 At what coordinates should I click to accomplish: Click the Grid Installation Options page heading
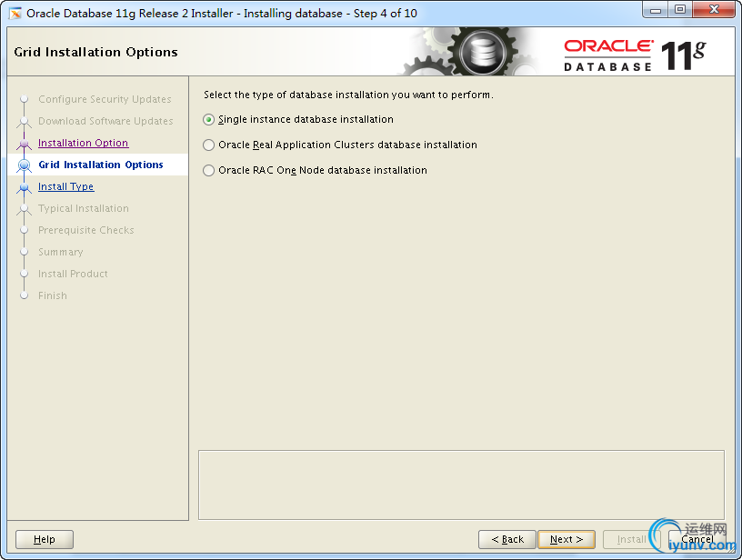click(96, 52)
